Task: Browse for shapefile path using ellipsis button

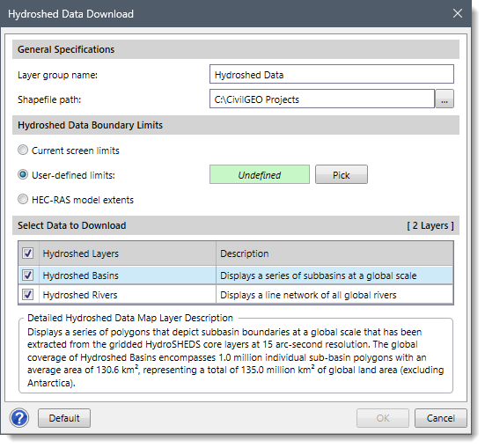Action: (x=445, y=99)
